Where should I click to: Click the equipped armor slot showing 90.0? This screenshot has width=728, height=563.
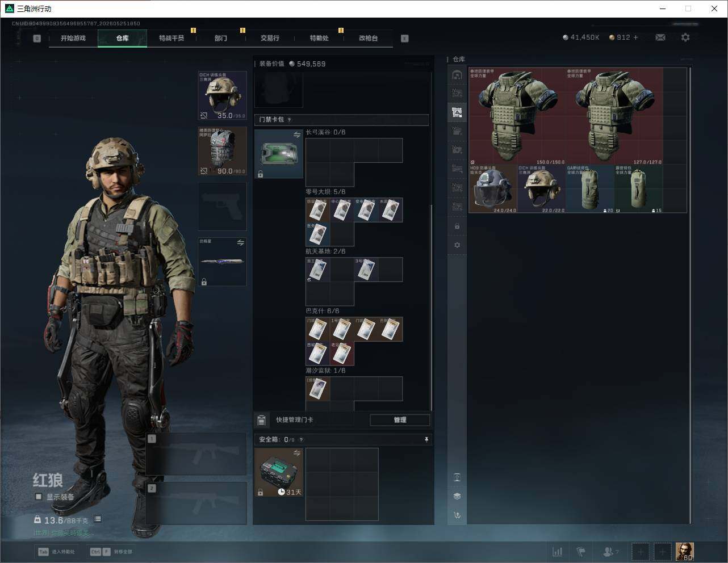point(222,151)
